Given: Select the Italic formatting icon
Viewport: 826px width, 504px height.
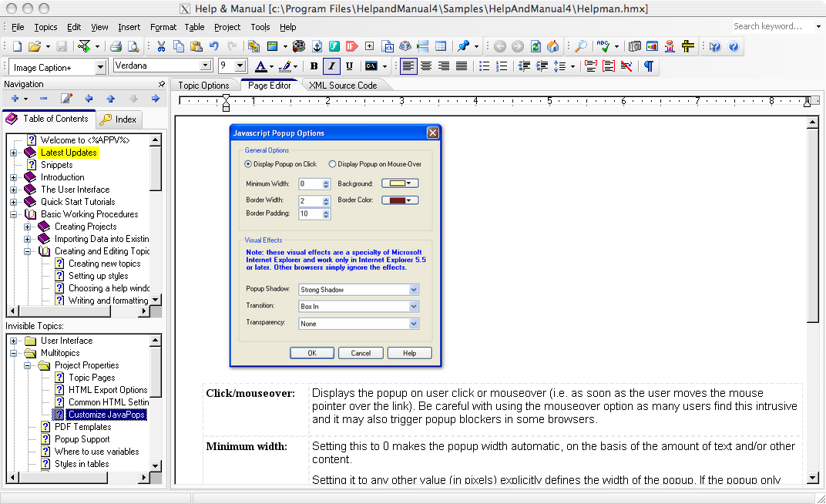Looking at the screenshot, I should pos(331,66).
